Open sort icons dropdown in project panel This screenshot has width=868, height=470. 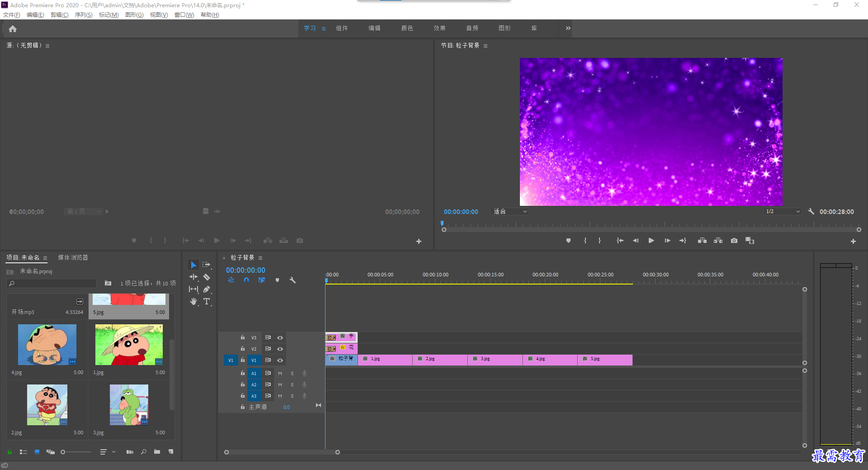pos(108,452)
